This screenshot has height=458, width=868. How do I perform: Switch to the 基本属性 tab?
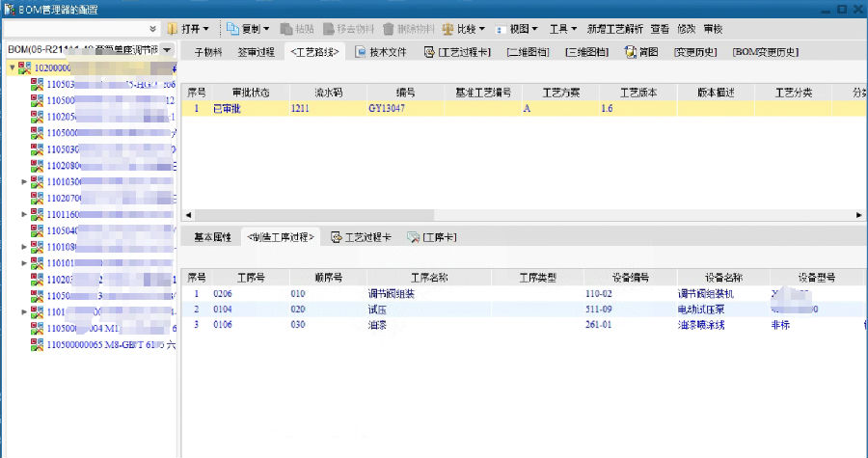[212, 237]
